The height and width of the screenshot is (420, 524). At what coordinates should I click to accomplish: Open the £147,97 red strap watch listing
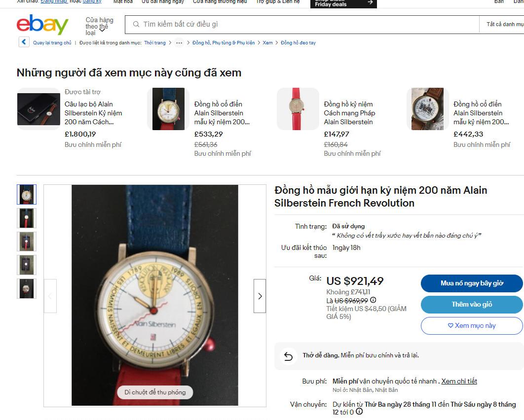[349, 113]
